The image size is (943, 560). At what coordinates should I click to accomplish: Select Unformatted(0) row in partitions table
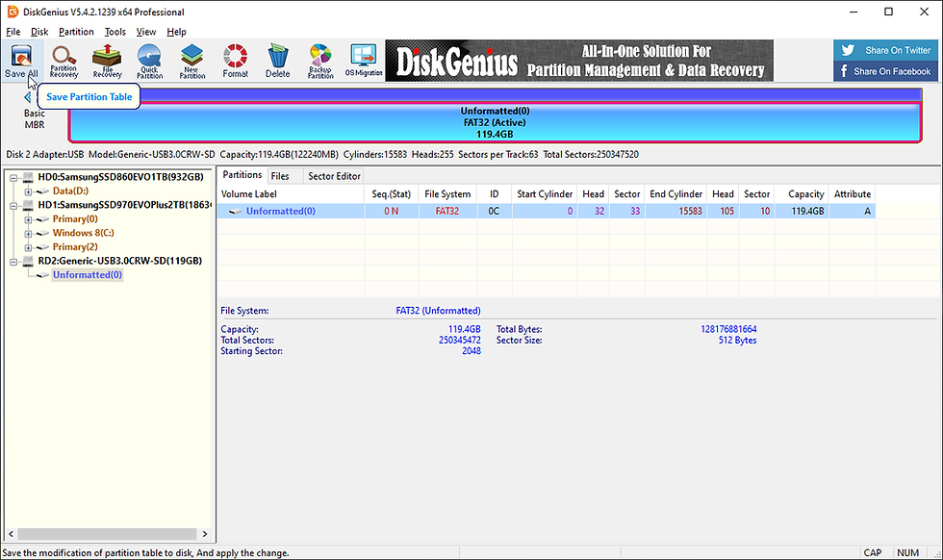(547, 211)
